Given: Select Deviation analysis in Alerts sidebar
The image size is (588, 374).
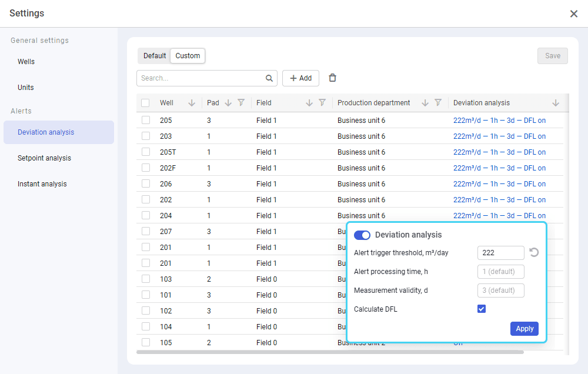Looking at the screenshot, I should 59,132.
